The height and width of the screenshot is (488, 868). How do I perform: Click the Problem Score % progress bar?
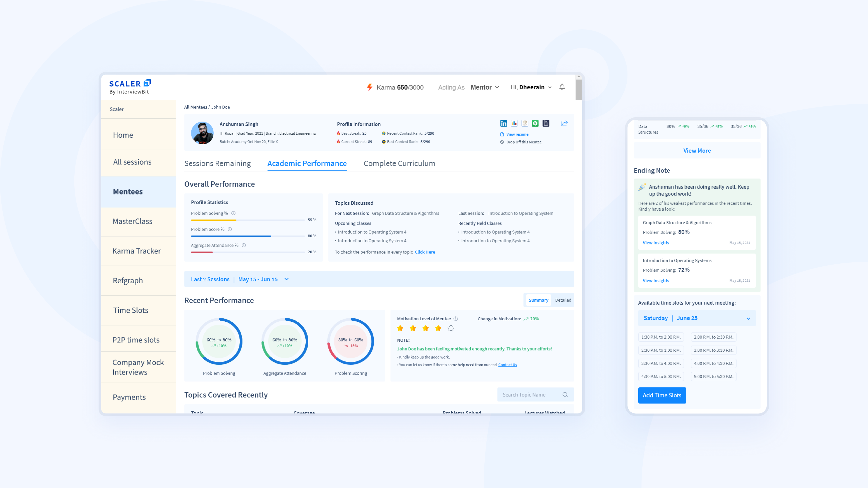coord(248,236)
